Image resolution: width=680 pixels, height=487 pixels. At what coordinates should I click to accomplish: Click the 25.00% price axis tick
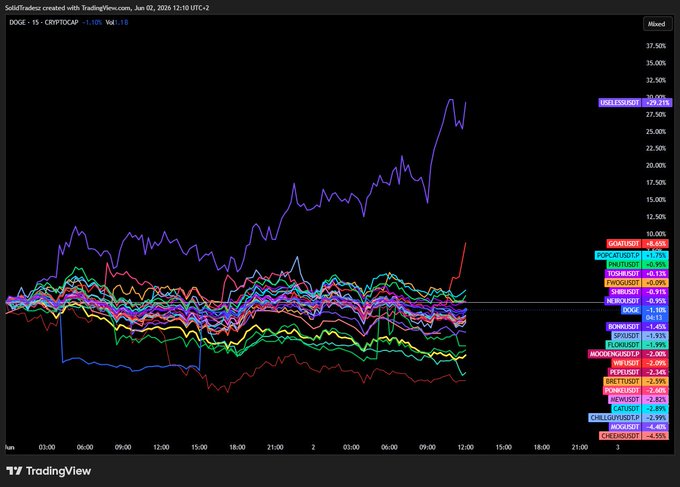click(656, 131)
